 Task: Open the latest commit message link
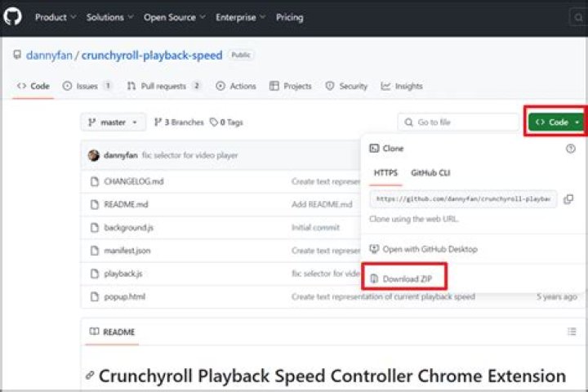pyautogui.click(x=189, y=155)
